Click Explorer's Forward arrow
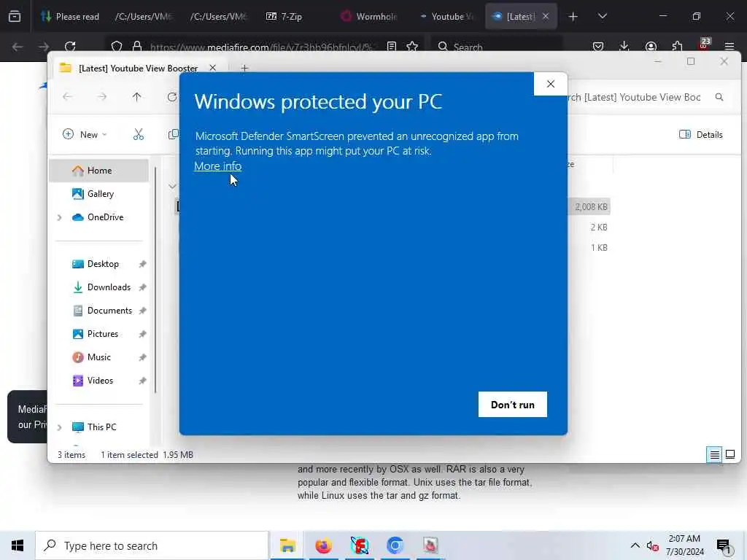 102,97
